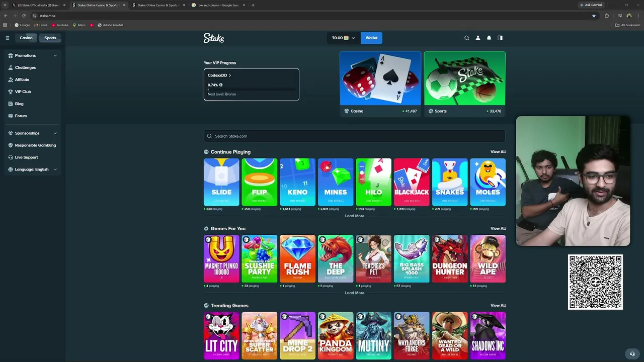Open the Gmail bookmark
The height and width of the screenshot is (362, 644).
tap(41, 25)
